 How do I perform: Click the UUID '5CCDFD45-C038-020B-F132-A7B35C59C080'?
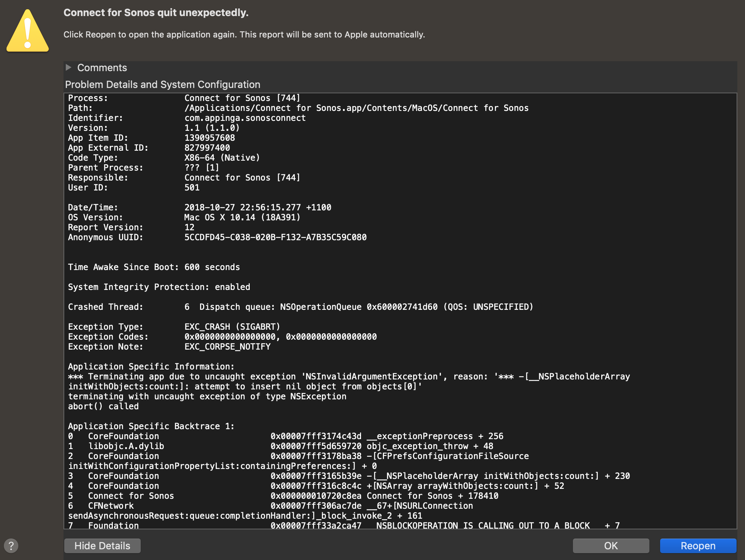pos(275,237)
